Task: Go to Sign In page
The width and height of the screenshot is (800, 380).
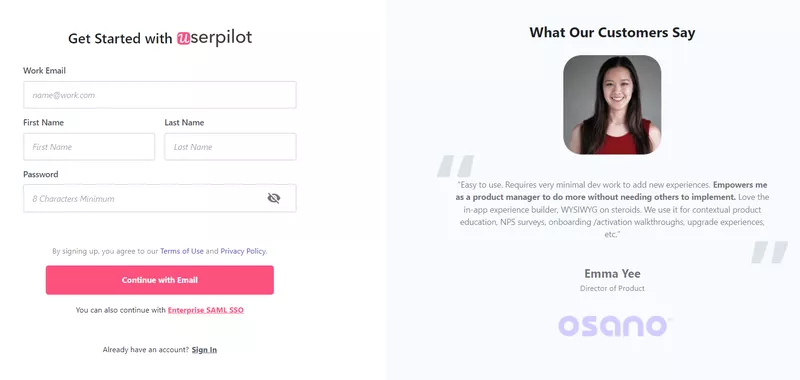Action: (204, 349)
